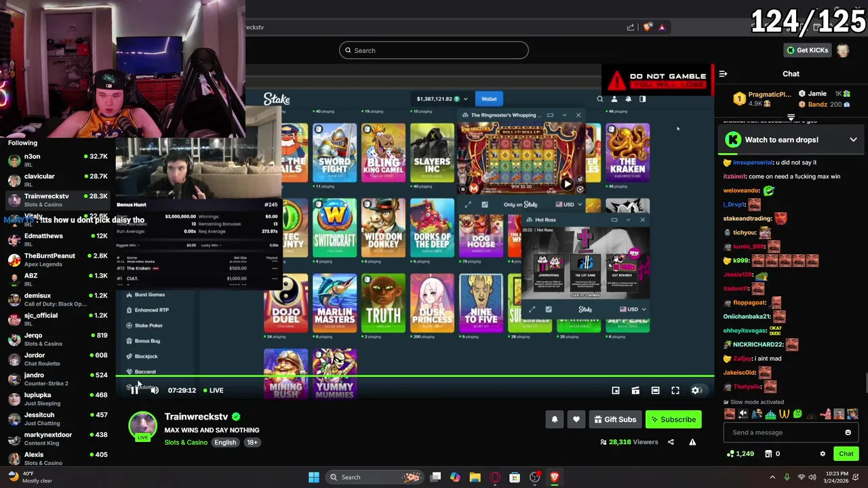Image resolution: width=868 pixels, height=488 pixels.
Task: Pause the live stream playback
Action: (x=134, y=390)
